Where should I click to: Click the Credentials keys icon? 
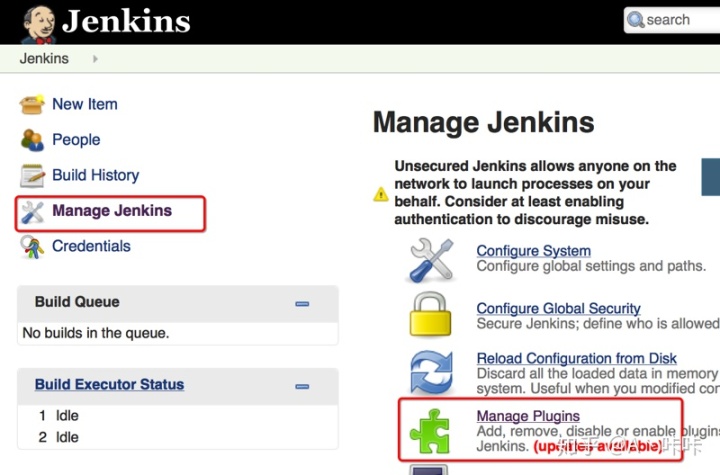(x=32, y=247)
